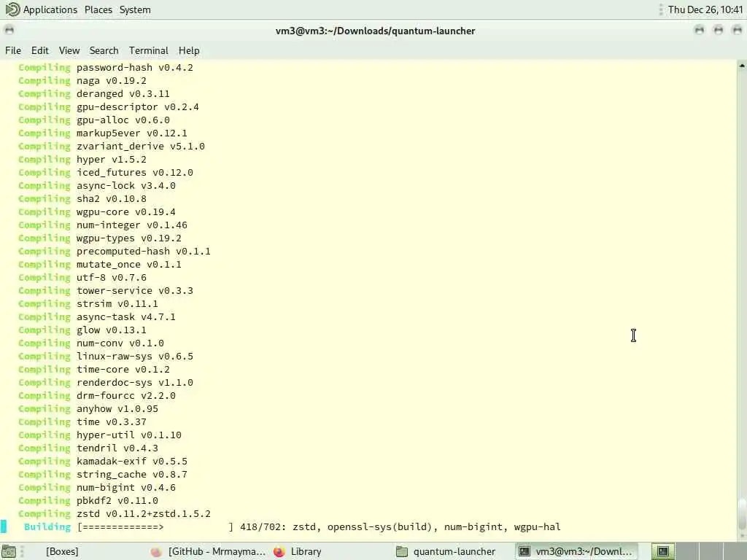Click the terminal icon on the vm3@vm3 taskbar button
747x560 pixels.
tap(524, 551)
